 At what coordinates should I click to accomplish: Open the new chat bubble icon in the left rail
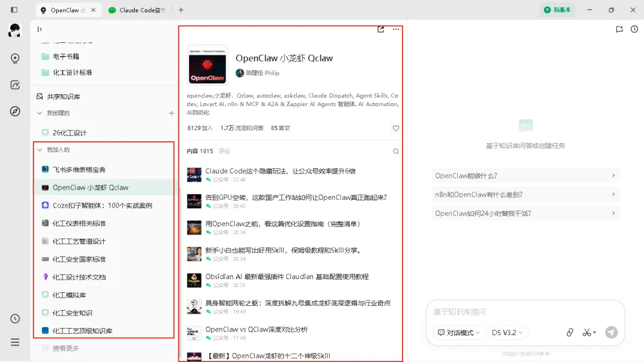[15, 58]
